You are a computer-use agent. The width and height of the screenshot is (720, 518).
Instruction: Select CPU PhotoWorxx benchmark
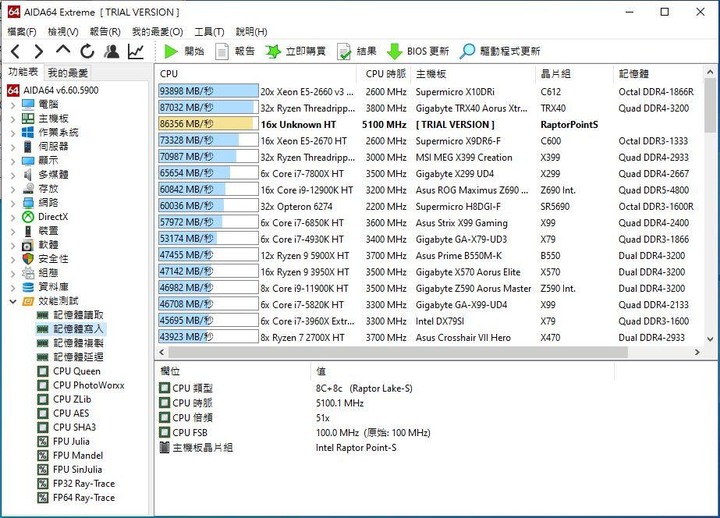coord(81,385)
